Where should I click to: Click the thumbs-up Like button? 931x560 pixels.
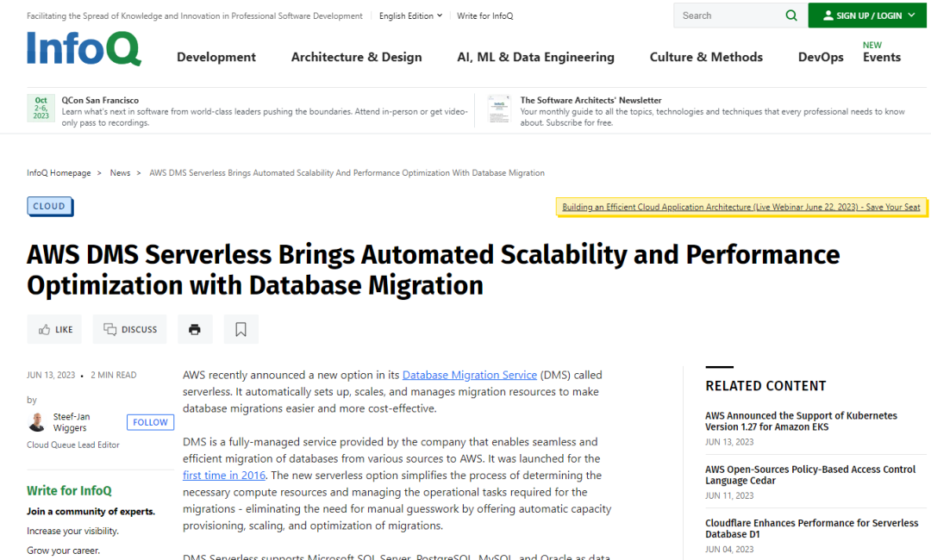tap(54, 329)
